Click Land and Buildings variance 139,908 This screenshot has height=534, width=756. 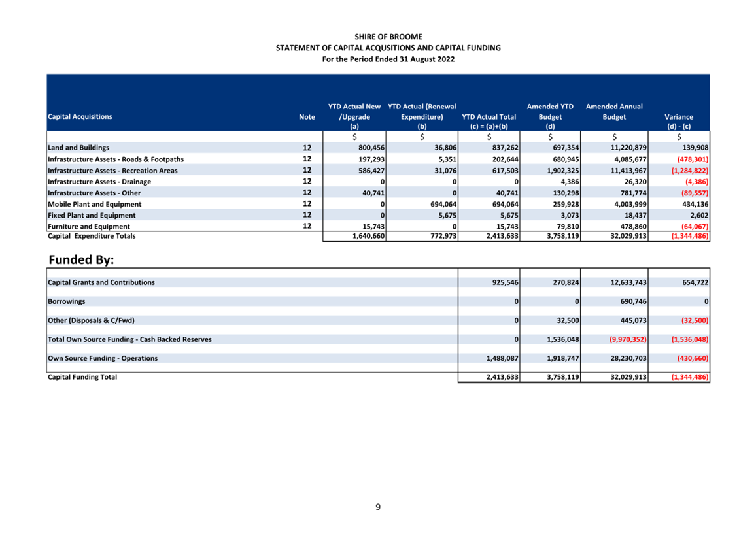(x=695, y=148)
